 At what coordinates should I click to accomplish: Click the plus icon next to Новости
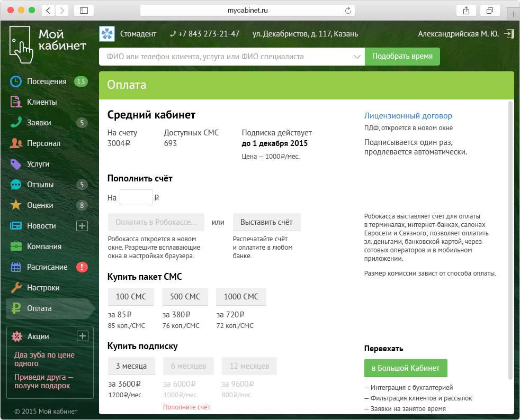click(x=82, y=226)
